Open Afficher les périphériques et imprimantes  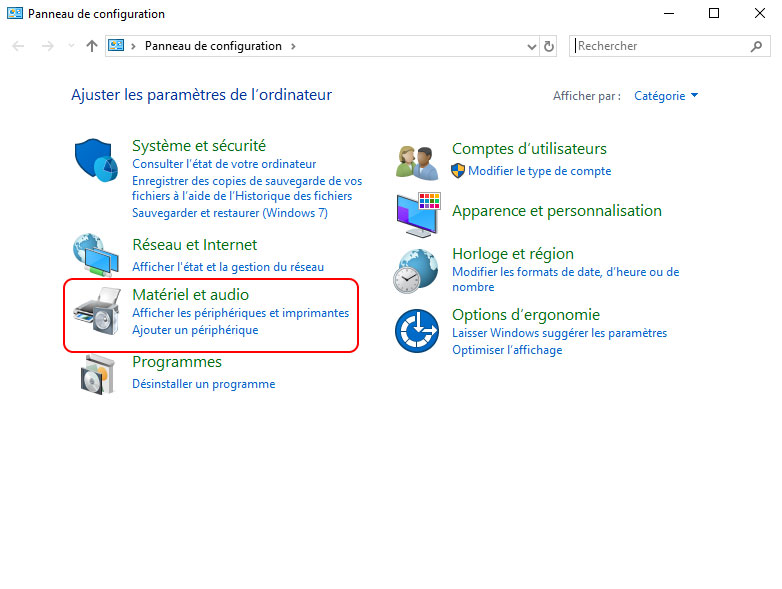[x=240, y=313]
